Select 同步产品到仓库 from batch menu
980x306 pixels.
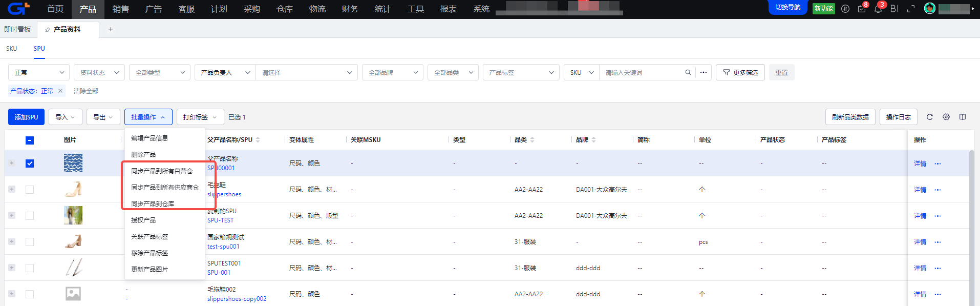(x=153, y=203)
